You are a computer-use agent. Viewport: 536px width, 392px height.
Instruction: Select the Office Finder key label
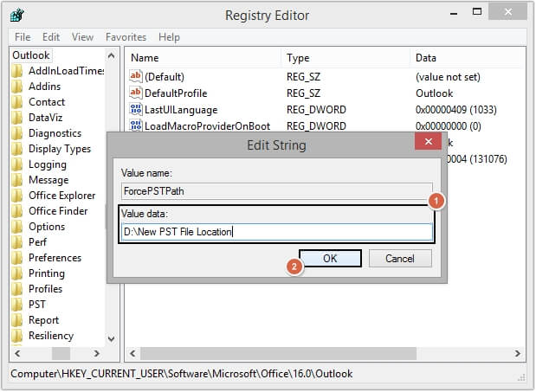point(58,211)
